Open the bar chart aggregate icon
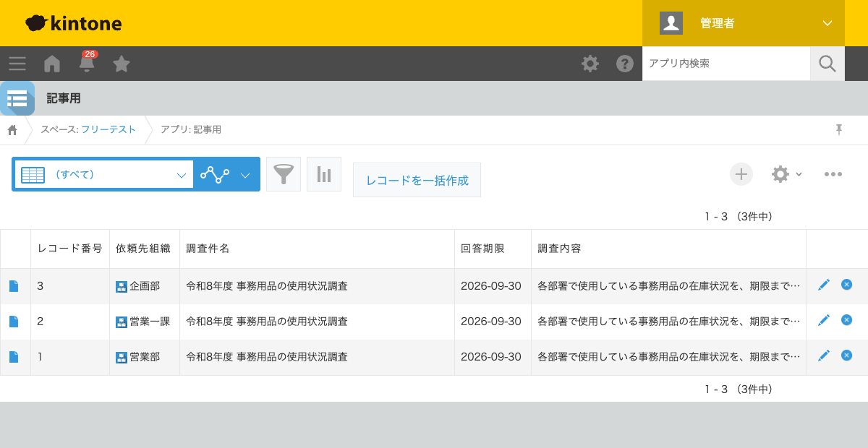 [x=324, y=174]
